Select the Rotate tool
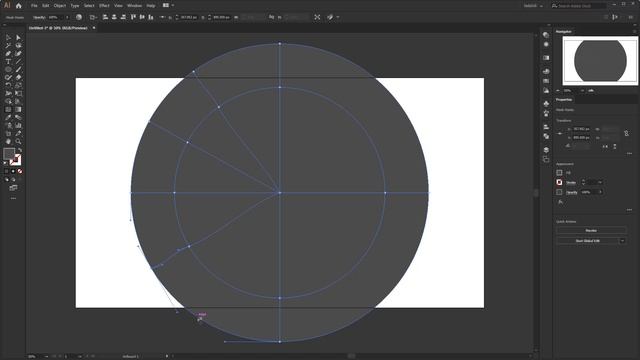 coord(8,85)
